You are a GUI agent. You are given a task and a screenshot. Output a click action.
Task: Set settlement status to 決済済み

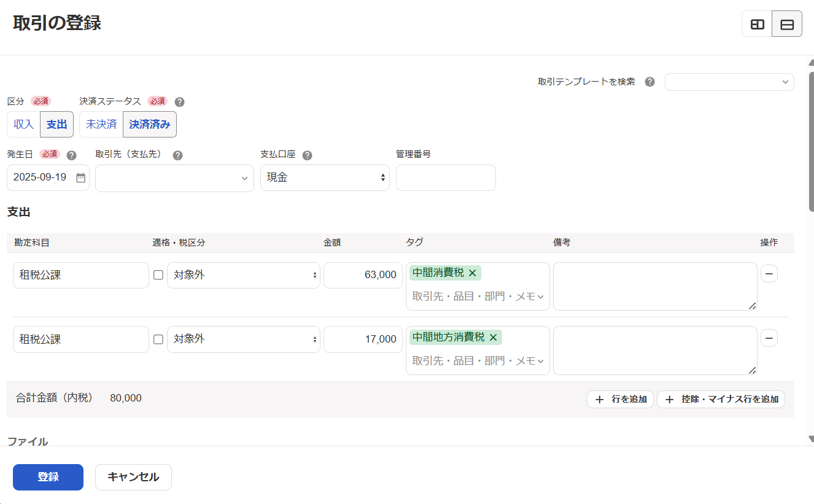click(x=150, y=124)
